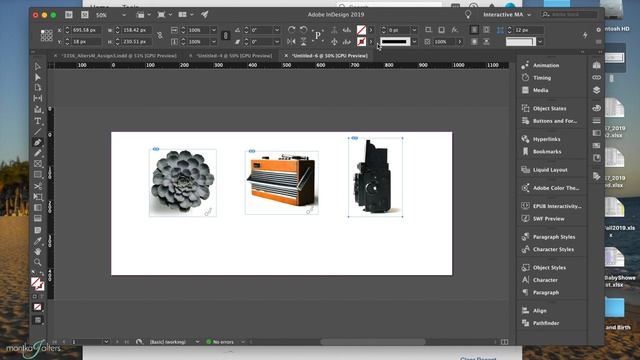Open the Basic working preflight profile dropdown
The width and height of the screenshot is (640, 360).
click(197, 342)
